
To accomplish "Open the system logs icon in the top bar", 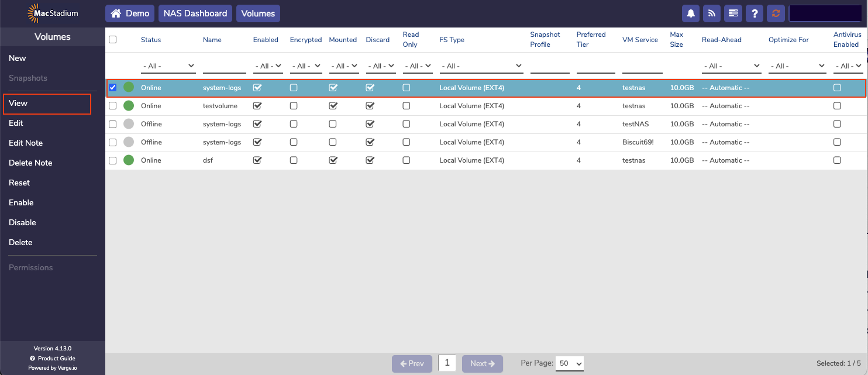I will (x=733, y=13).
